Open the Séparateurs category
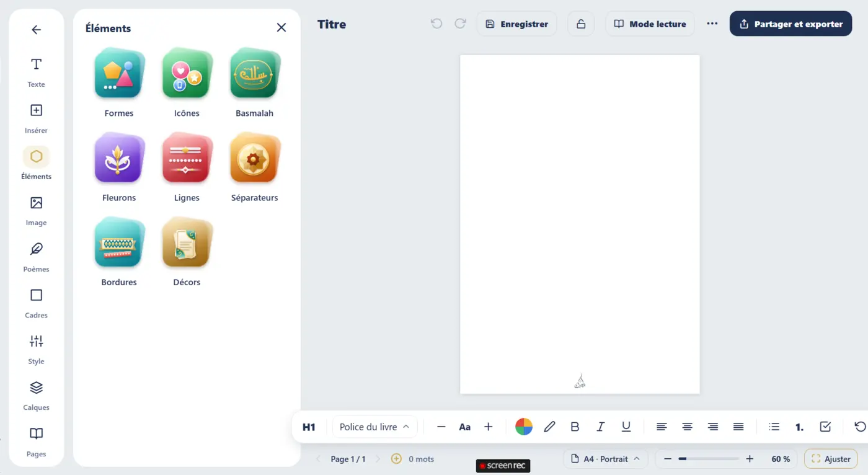 pos(254,167)
